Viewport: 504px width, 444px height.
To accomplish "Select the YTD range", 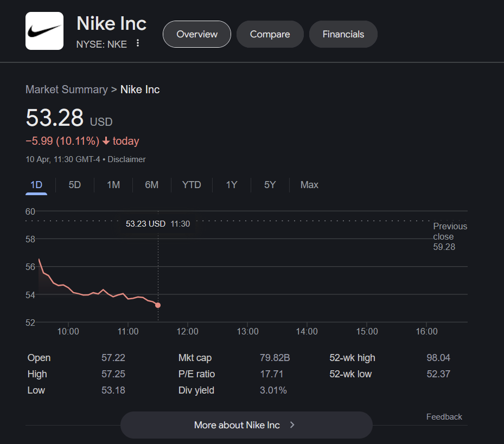I will pyautogui.click(x=192, y=185).
